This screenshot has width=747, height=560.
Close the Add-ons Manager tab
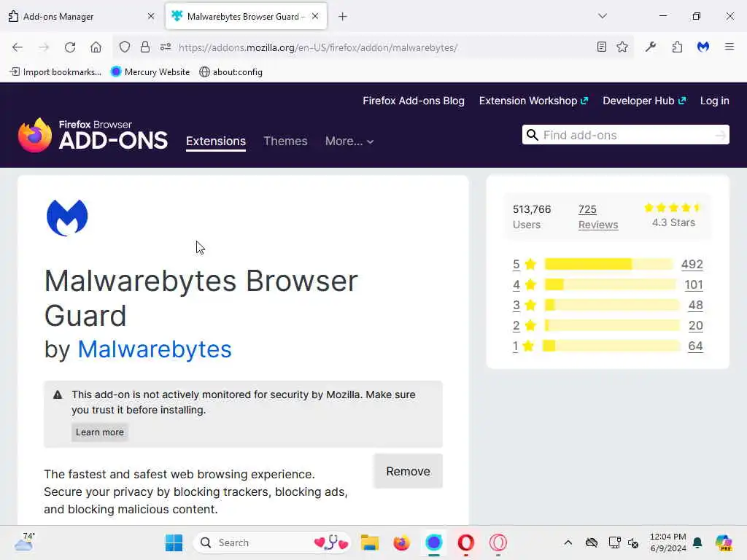pyautogui.click(x=151, y=16)
